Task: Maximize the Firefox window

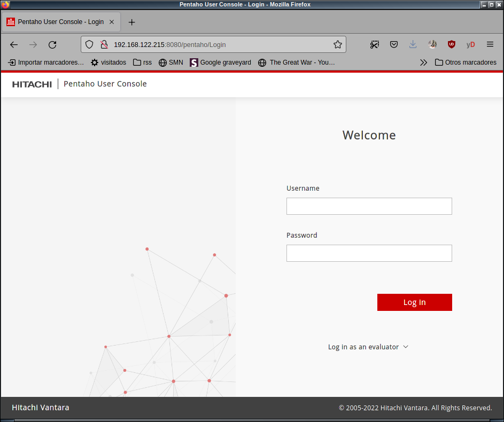Action: [x=492, y=4]
